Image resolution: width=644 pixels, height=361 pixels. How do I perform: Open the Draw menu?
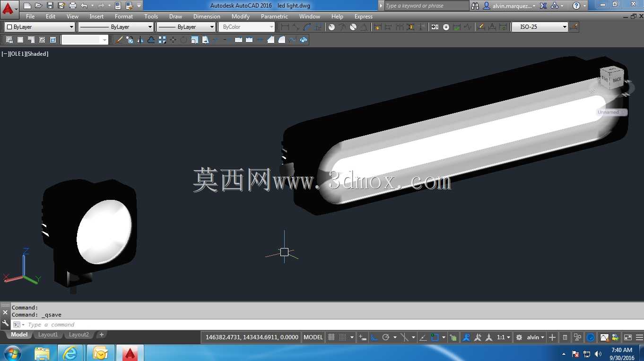175,17
